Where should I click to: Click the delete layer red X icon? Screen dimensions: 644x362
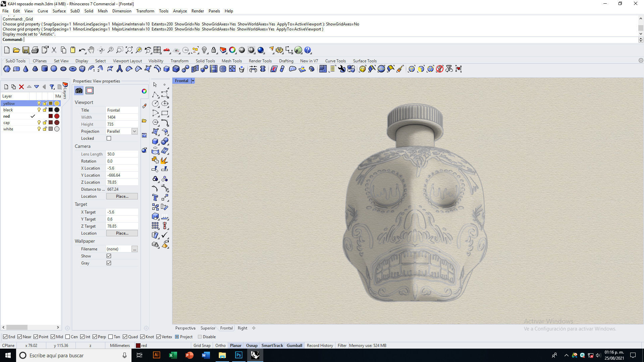pos(21,87)
